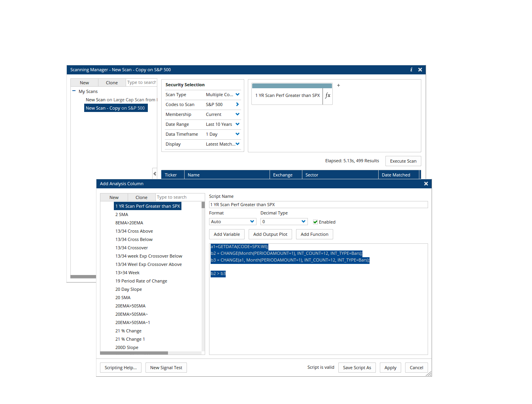
Task: Select the 21 % Change 1 script
Action: (x=130, y=339)
